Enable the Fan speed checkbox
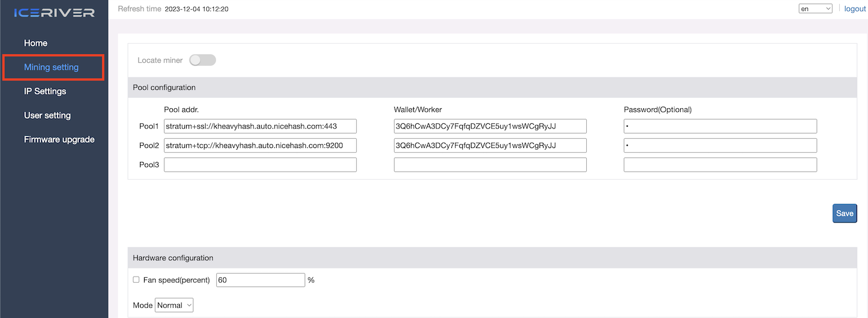 click(x=136, y=279)
